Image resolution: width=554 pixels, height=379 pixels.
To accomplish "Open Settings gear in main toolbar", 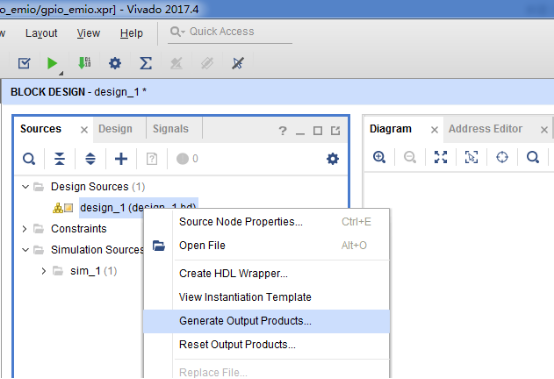I will point(115,63).
